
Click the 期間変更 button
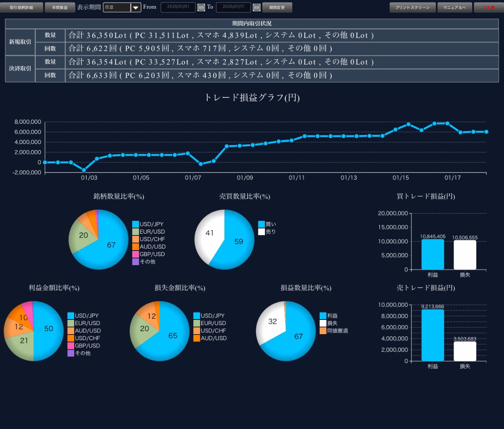277,7
